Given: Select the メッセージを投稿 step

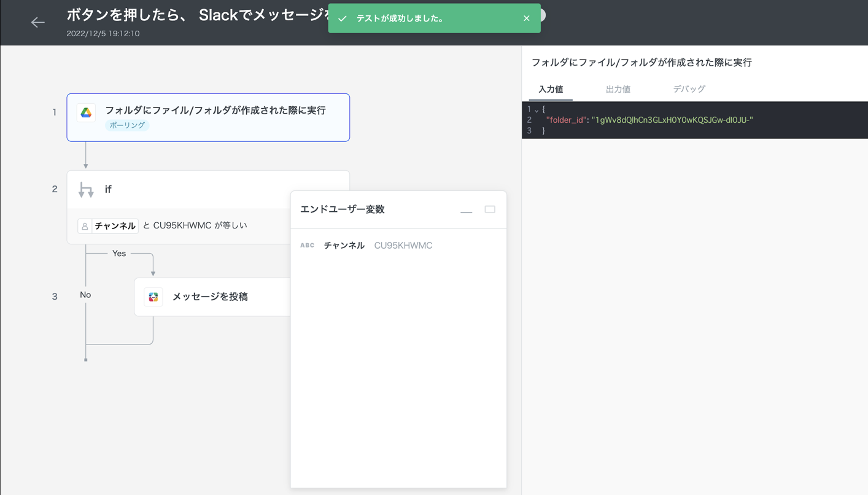Looking at the screenshot, I should [x=210, y=297].
